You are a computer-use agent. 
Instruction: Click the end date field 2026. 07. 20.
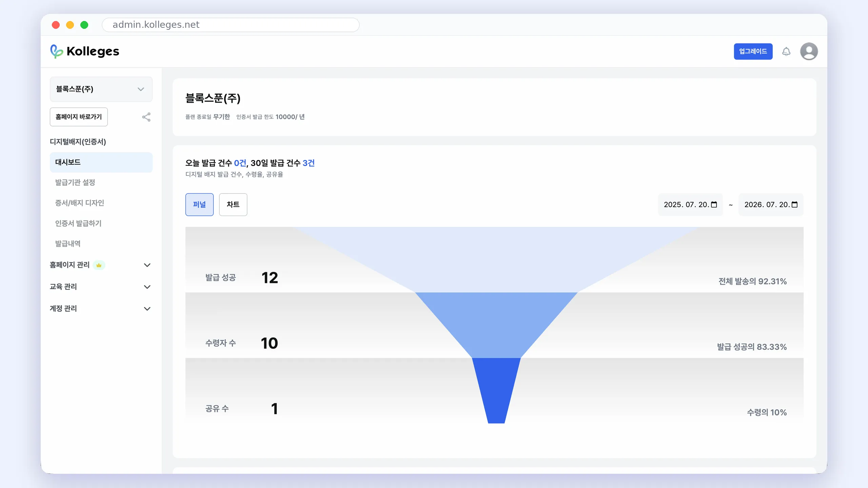point(771,204)
